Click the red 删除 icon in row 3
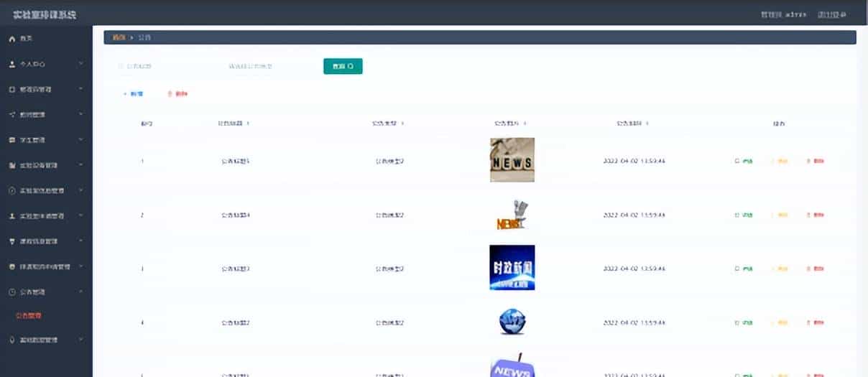The width and height of the screenshot is (868, 377). (809, 269)
